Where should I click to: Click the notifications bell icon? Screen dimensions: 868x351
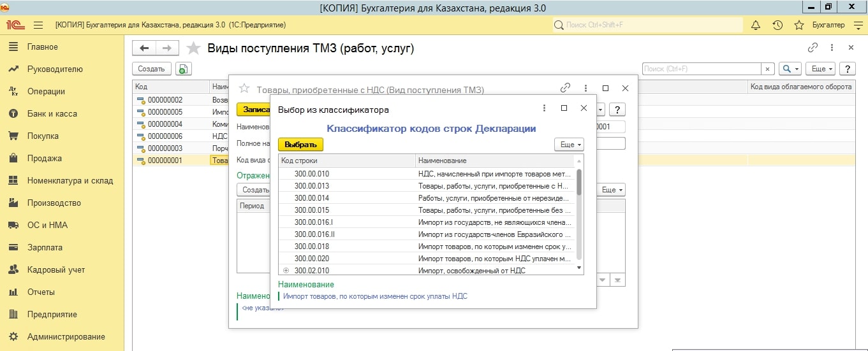(756, 25)
